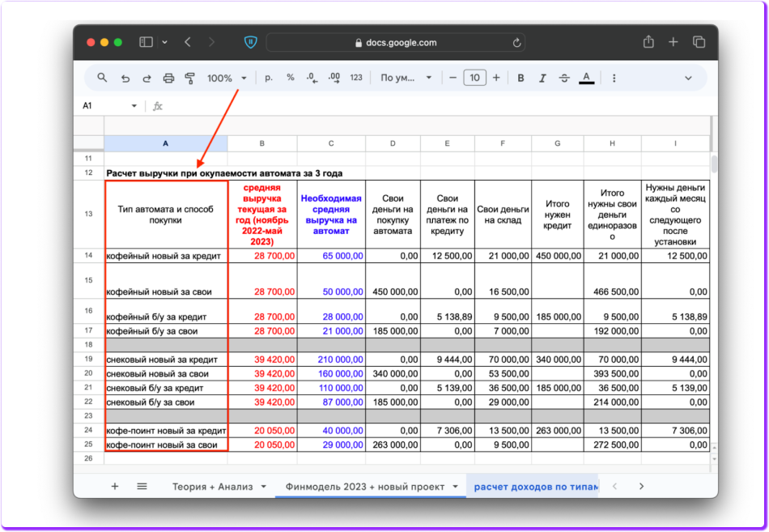Print the spreadsheet

(x=168, y=79)
